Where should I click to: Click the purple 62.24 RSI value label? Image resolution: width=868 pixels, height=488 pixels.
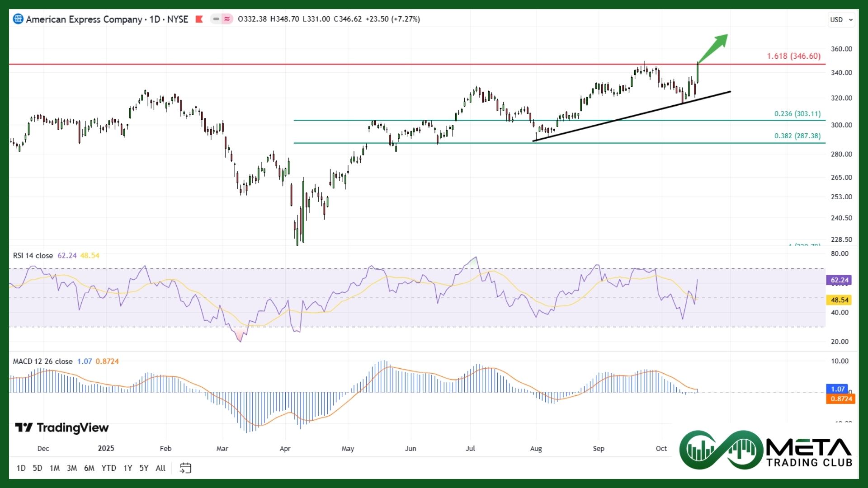(x=839, y=280)
